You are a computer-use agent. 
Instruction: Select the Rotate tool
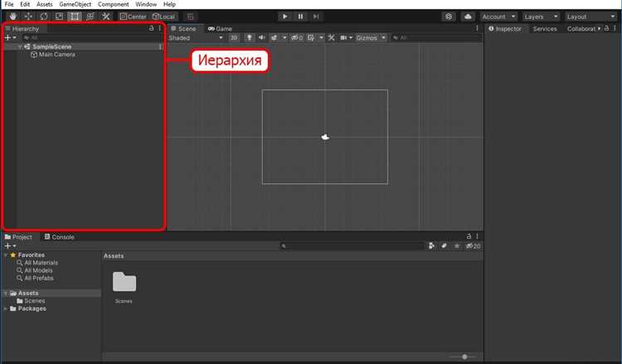[x=44, y=17]
